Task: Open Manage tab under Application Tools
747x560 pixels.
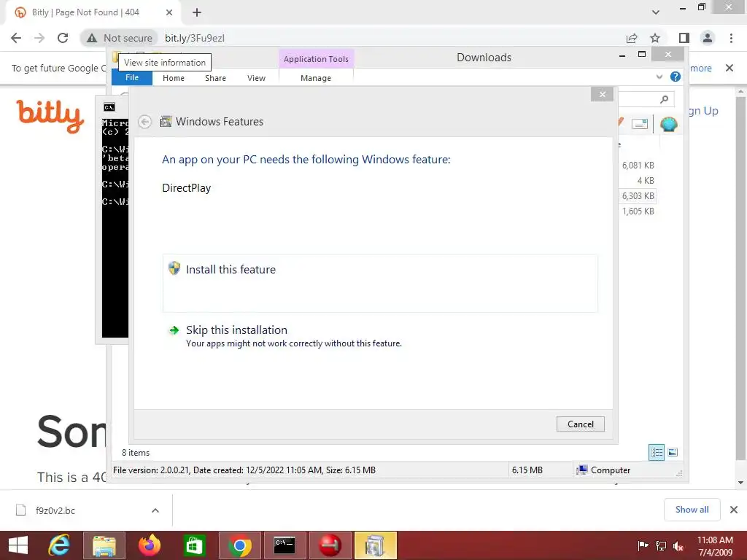Action: [316, 78]
